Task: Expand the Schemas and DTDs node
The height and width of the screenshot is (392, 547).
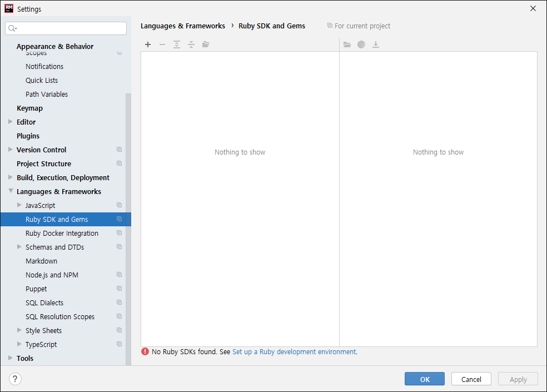Action: coord(19,247)
